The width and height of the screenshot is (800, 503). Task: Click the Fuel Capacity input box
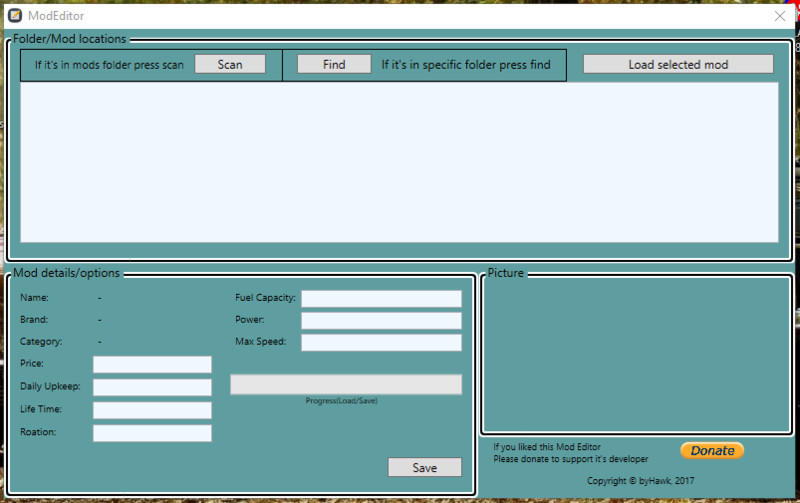tap(381, 298)
